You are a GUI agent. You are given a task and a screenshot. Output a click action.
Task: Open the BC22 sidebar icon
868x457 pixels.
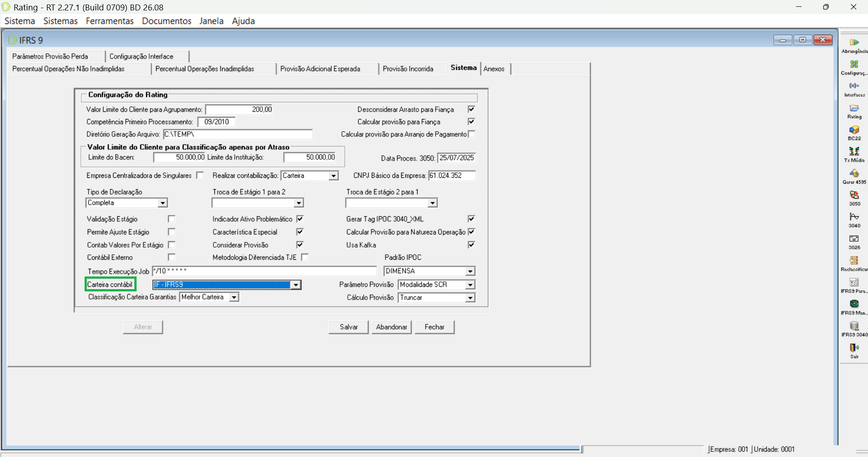click(854, 130)
